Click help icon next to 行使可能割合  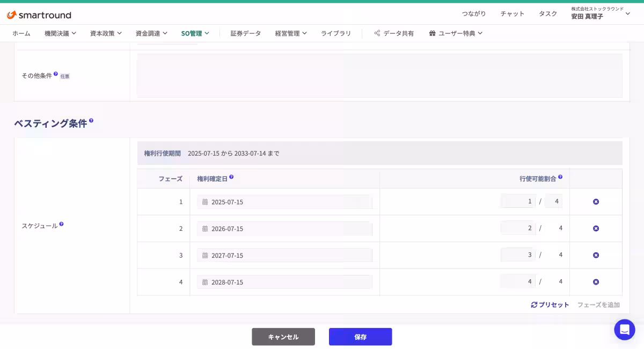(560, 177)
